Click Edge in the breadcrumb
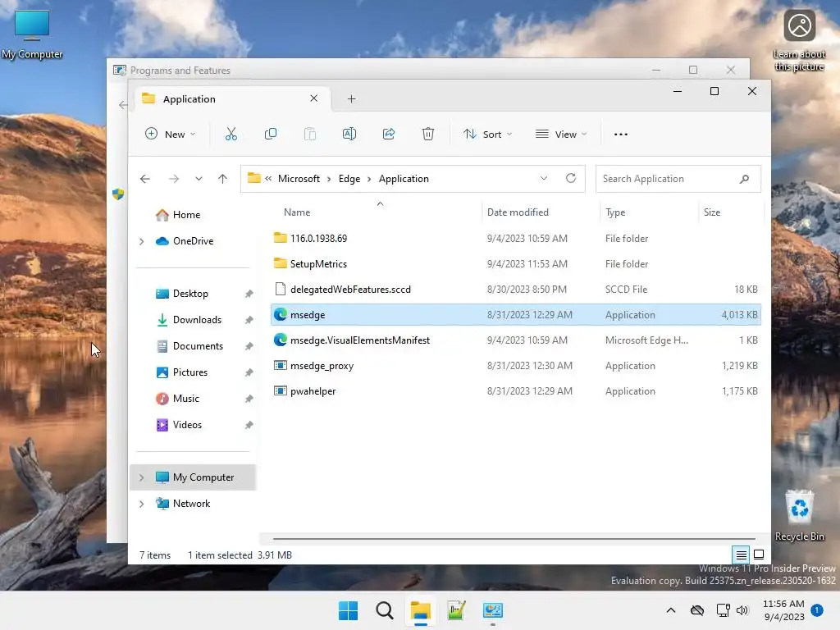840x630 pixels. pyautogui.click(x=349, y=178)
